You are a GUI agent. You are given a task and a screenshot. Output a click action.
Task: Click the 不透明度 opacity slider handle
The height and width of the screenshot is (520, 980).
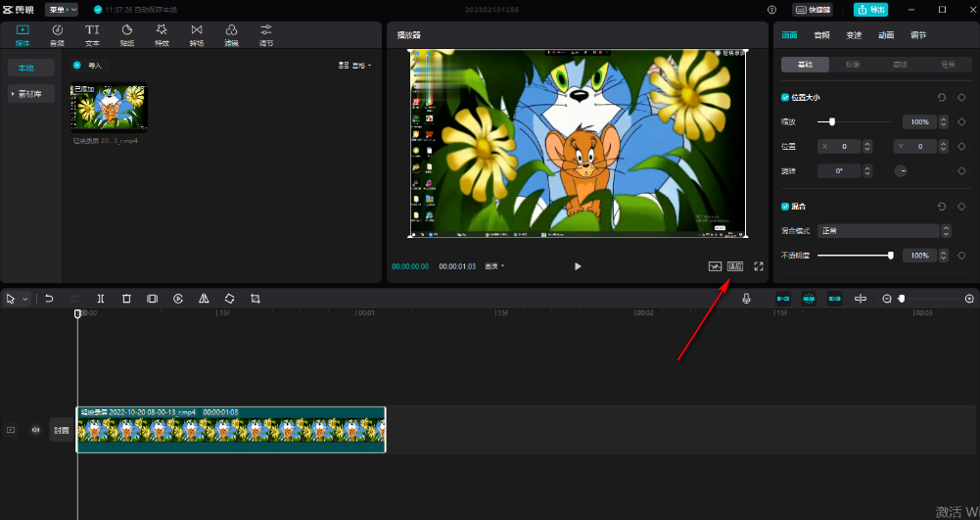coord(890,256)
